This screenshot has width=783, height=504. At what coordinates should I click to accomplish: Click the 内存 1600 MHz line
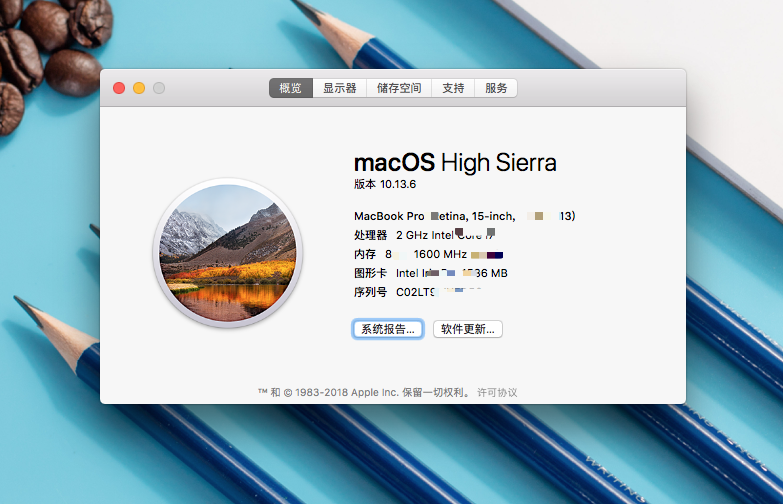point(428,254)
